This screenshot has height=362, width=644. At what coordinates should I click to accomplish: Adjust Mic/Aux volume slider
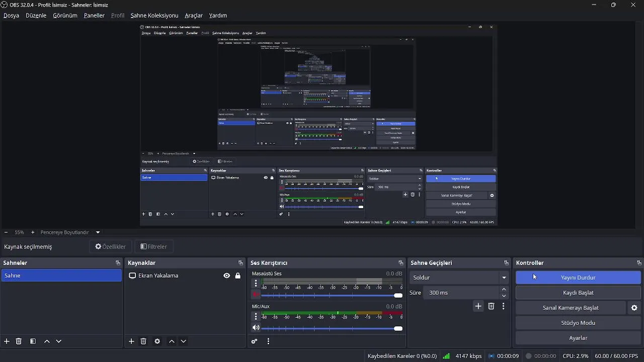pos(332,328)
